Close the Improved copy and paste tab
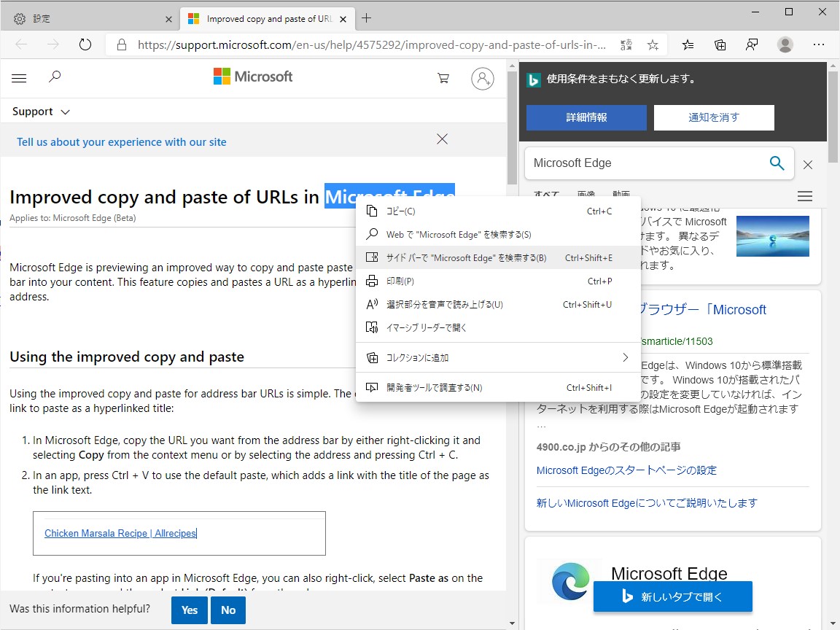This screenshot has width=840, height=630. click(x=343, y=19)
